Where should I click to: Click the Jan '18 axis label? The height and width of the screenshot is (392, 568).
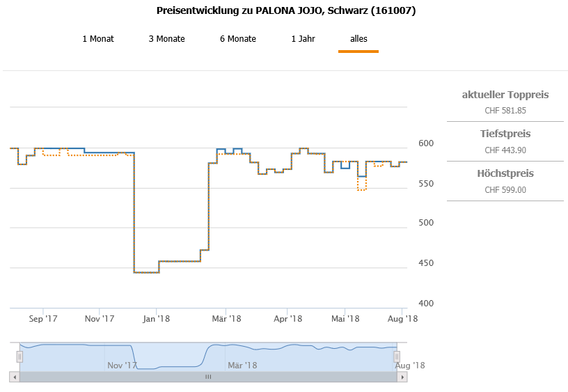coord(155,319)
